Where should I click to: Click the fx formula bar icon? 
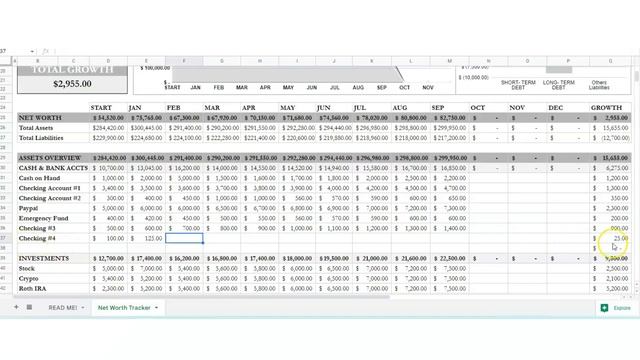[45, 51]
